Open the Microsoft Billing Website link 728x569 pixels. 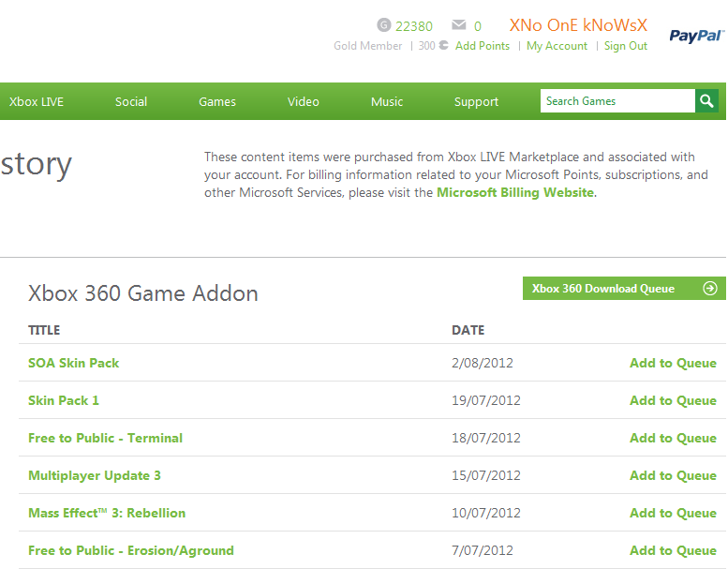pos(515,192)
